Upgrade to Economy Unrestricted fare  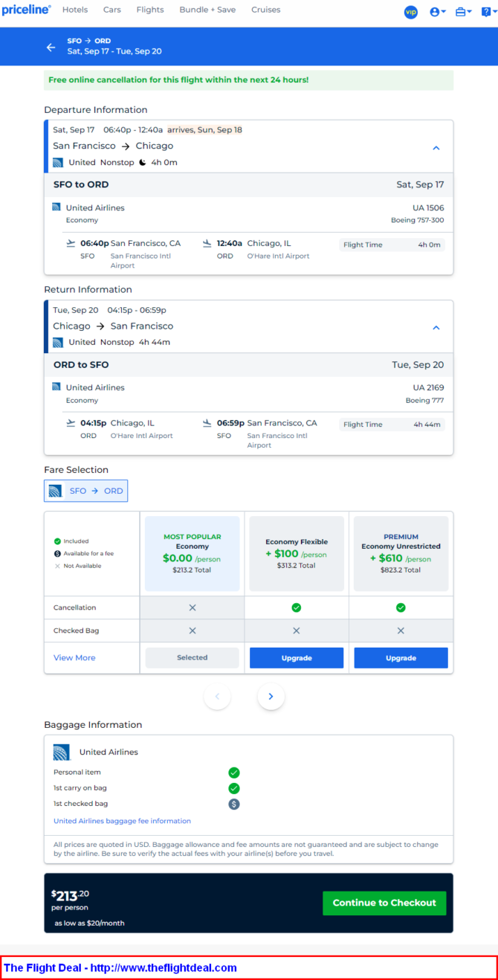click(401, 658)
